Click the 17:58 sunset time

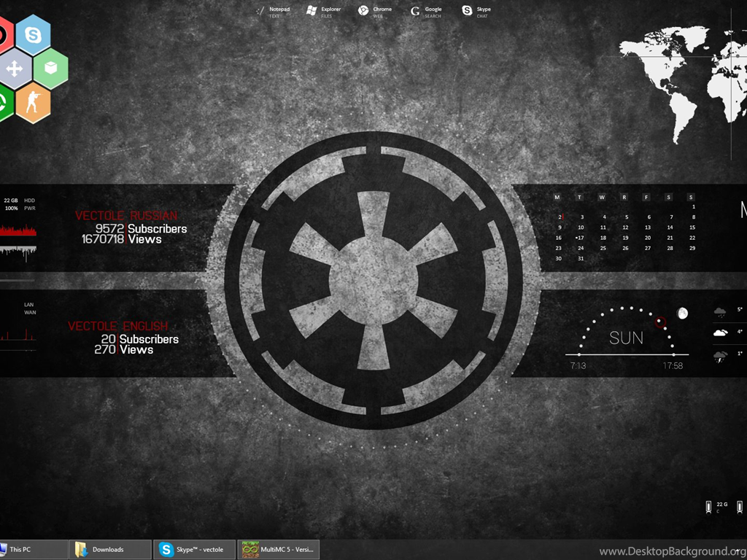[x=673, y=366]
